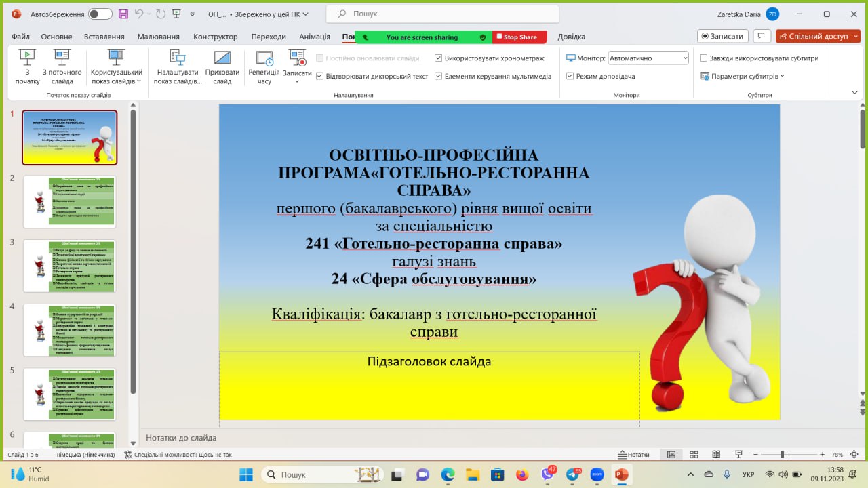Screen dimensions: 868x488
Task: Open Microsoft Edge from taskbar
Action: click(448, 474)
